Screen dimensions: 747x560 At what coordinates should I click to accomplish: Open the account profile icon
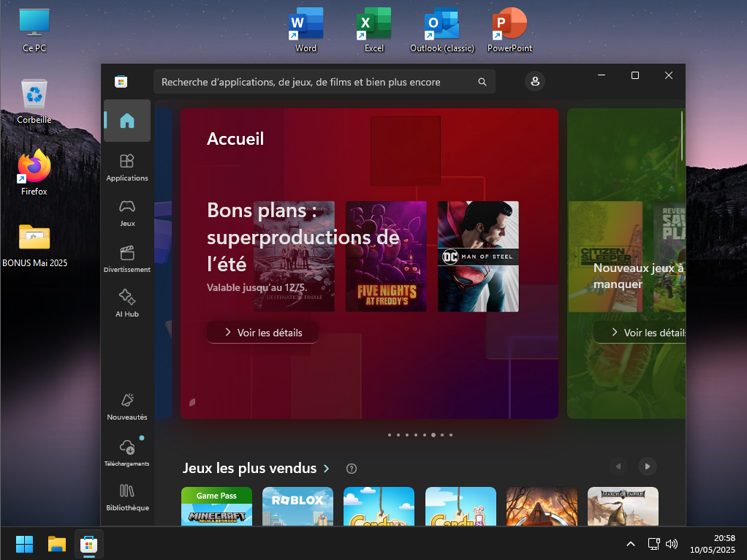[535, 81]
